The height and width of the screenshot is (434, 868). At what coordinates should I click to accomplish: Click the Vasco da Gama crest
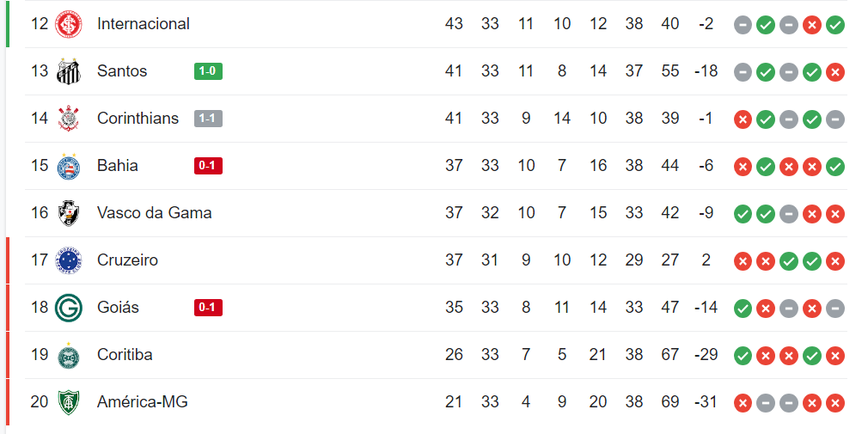[x=69, y=213]
